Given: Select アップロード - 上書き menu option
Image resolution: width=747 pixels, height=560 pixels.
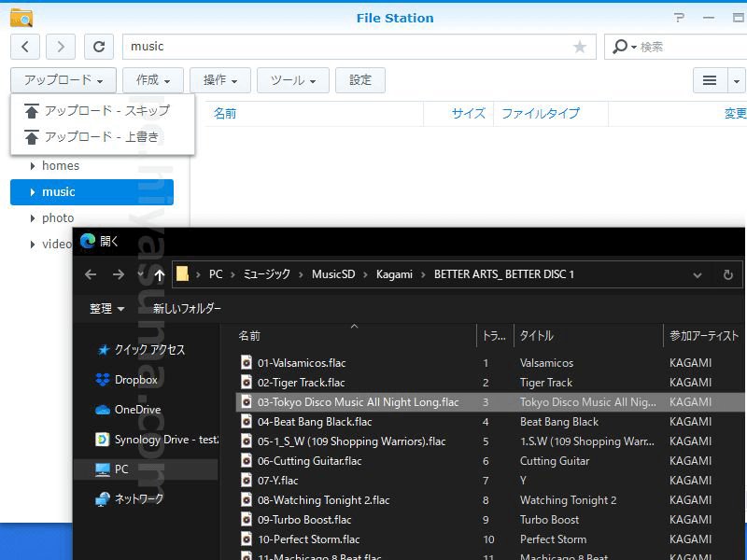Looking at the screenshot, I should (101, 137).
